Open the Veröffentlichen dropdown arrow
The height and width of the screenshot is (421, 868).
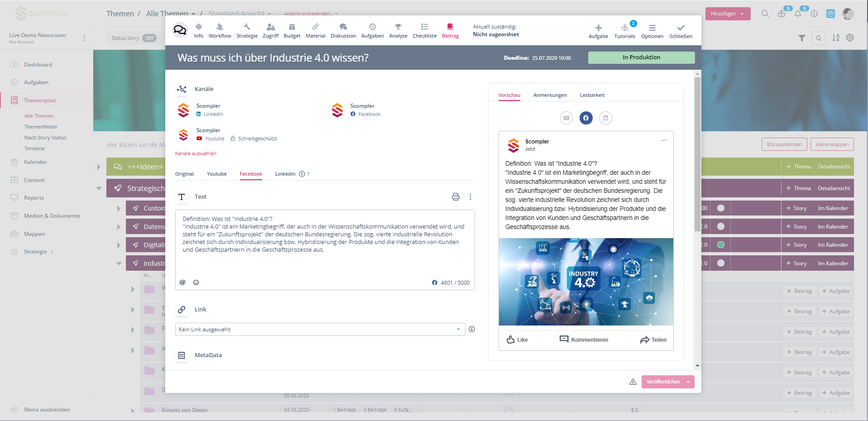coord(688,382)
